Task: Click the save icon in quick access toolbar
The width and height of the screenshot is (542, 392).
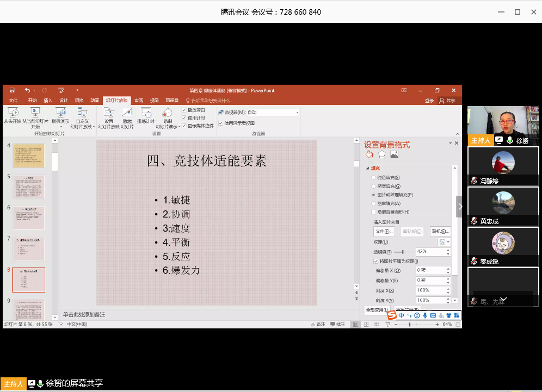Action: [12, 90]
